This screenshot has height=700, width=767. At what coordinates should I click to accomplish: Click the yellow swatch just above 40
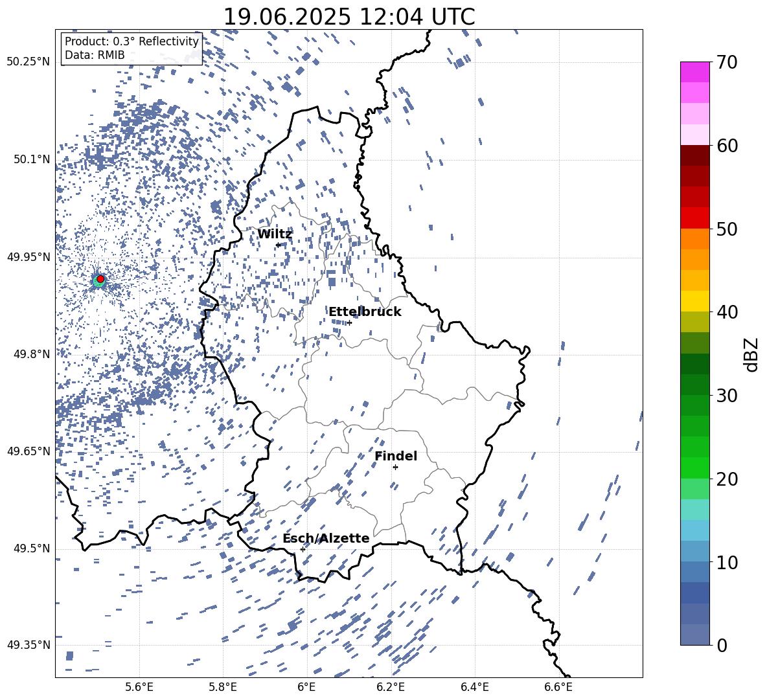(695, 301)
